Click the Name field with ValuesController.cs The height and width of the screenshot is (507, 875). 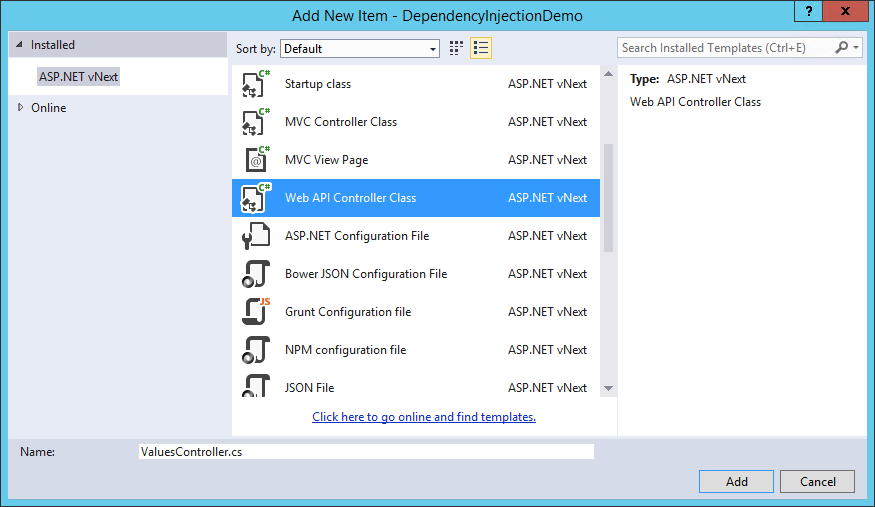point(366,452)
